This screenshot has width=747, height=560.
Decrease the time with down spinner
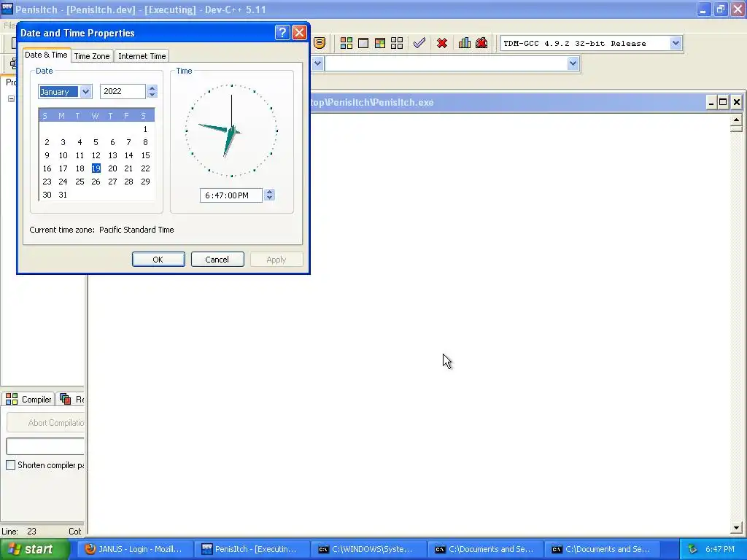coord(270,198)
